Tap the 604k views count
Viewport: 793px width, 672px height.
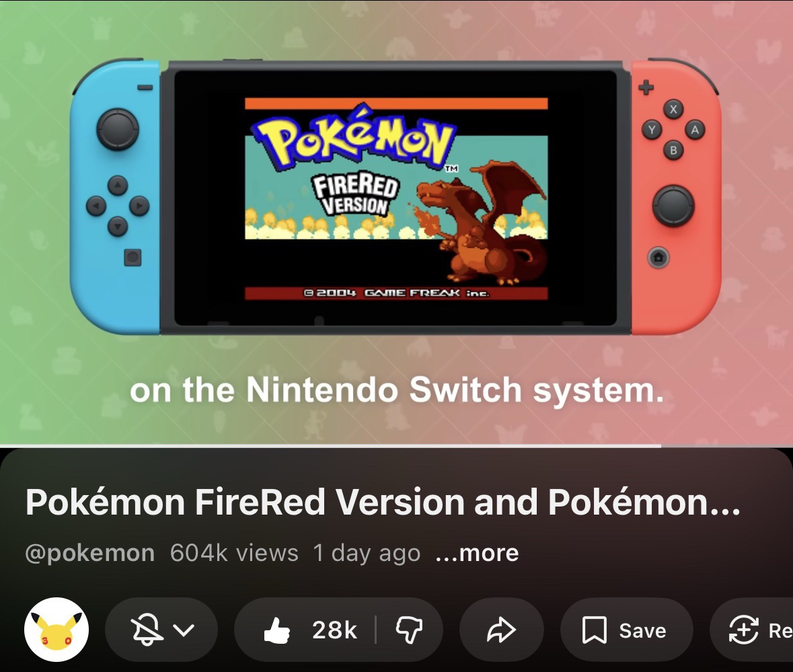[x=234, y=553]
